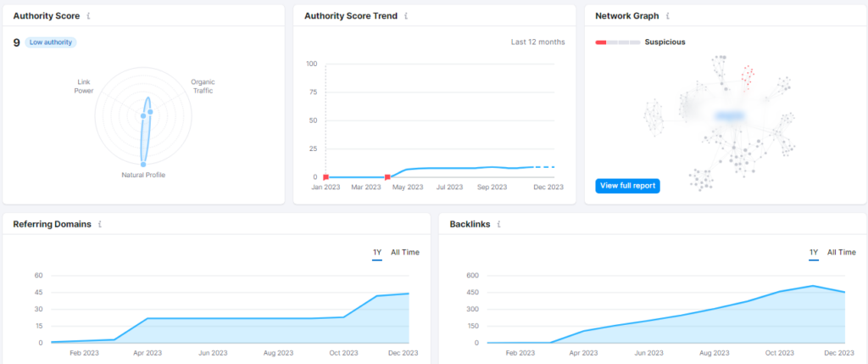Click the Suspicious label in Network Graph
The height and width of the screenshot is (364, 868).
[665, 42]
